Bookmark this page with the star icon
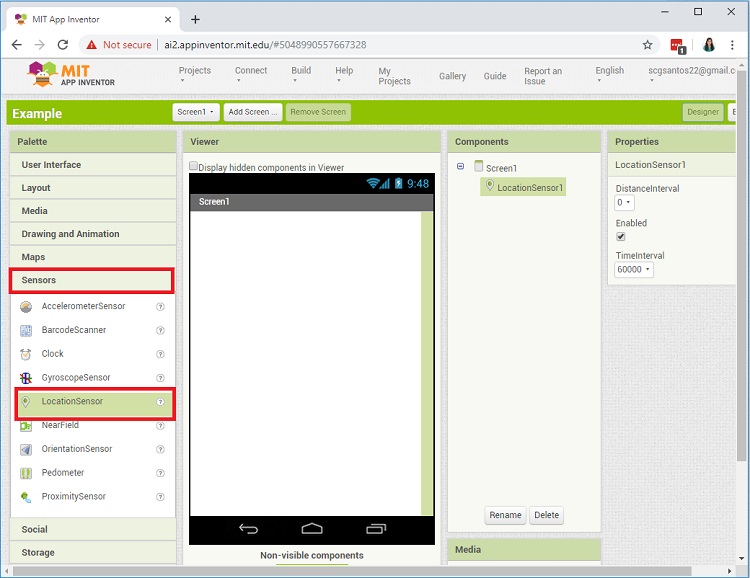The height and width of the screenshot is (578, 750). coord(647,45)
